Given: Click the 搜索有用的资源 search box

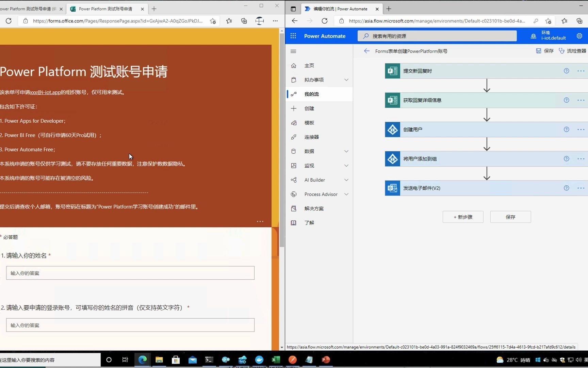Looking at the screenshot, I should point(437,36).
